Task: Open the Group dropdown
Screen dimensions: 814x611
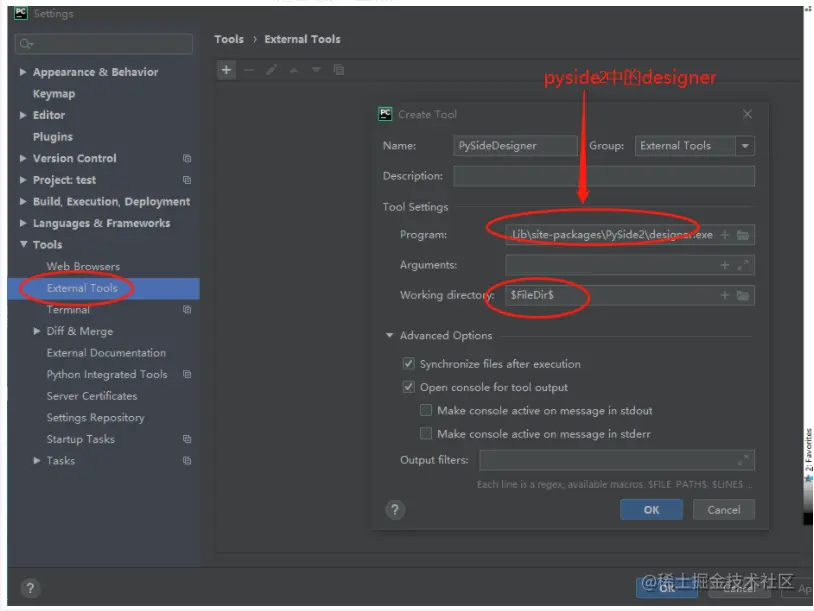Action: (745, 146)
